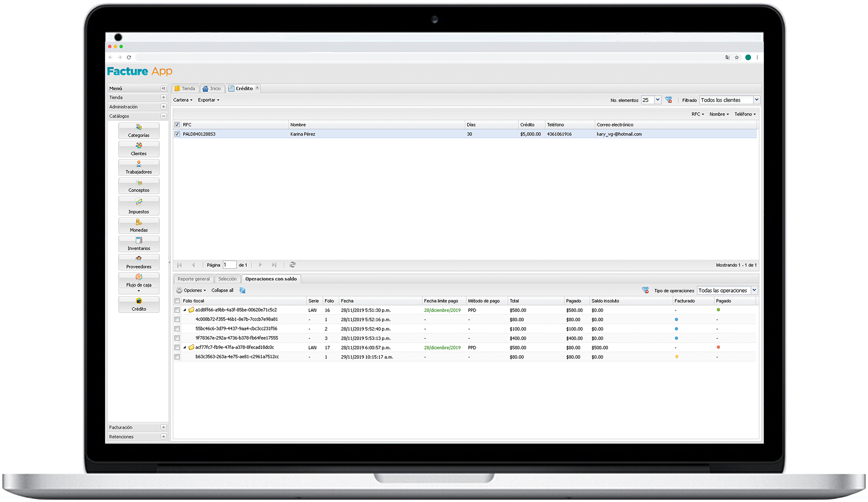Viewport: 868px width, 502px height.
Task: Uncheck the PALD840128853 client row checkbox
Action: (x=177, y=134)
